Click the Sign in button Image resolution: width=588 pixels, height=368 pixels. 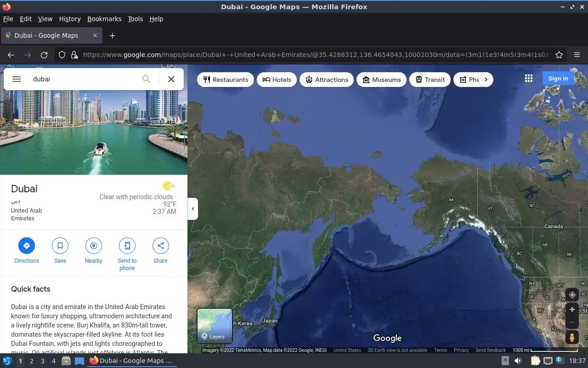[558, 79]
